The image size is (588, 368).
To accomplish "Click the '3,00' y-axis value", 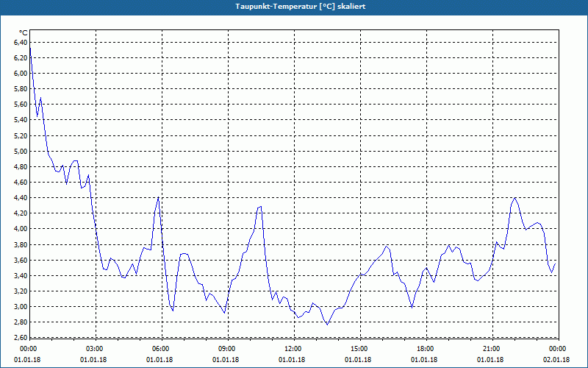I will click(21, 306).
